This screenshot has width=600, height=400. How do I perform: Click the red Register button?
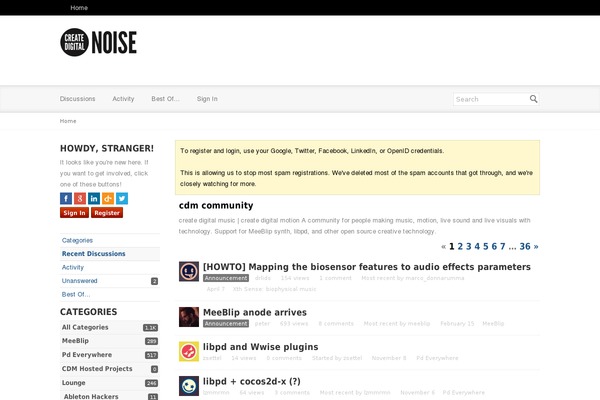click(107, 213)
